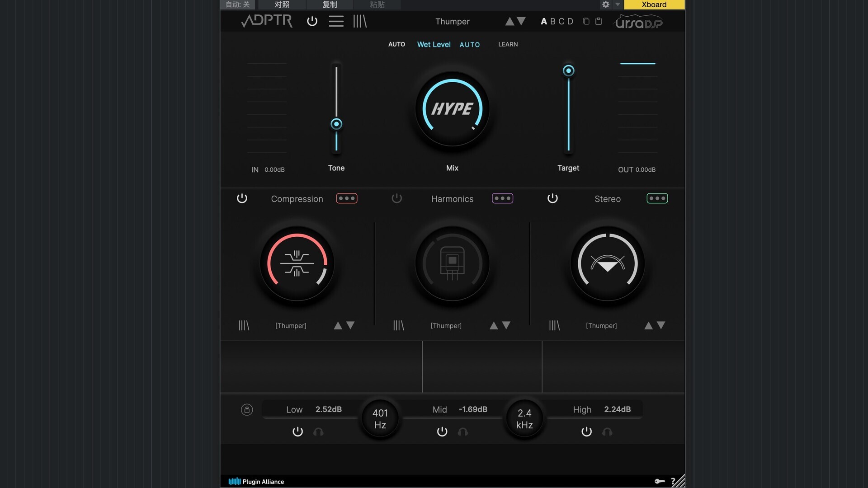Screen dimensions: 868x488
Task: Select previous preset with top up arrow
Action: (x=509, y=21)
